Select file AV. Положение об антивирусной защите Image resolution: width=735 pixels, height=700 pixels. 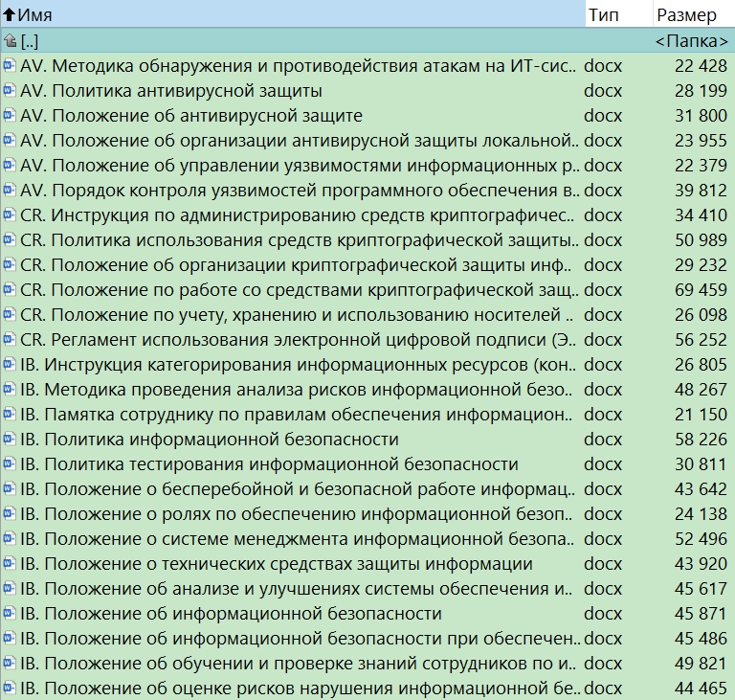(x=367, y=116)
